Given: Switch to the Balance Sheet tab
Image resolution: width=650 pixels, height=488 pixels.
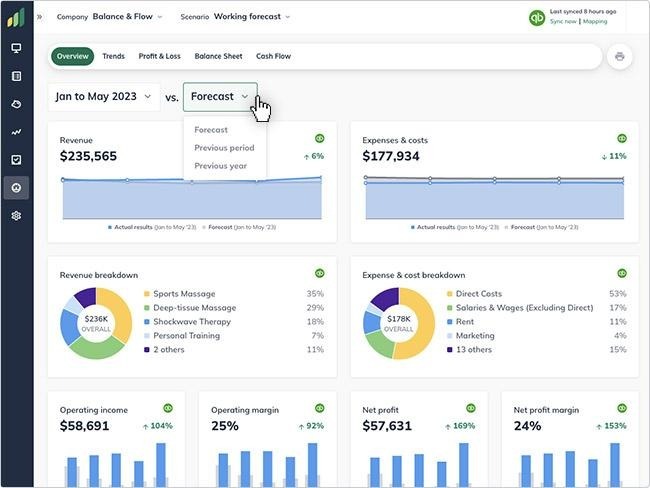Looking at the screenshot, I should [218, 56].
